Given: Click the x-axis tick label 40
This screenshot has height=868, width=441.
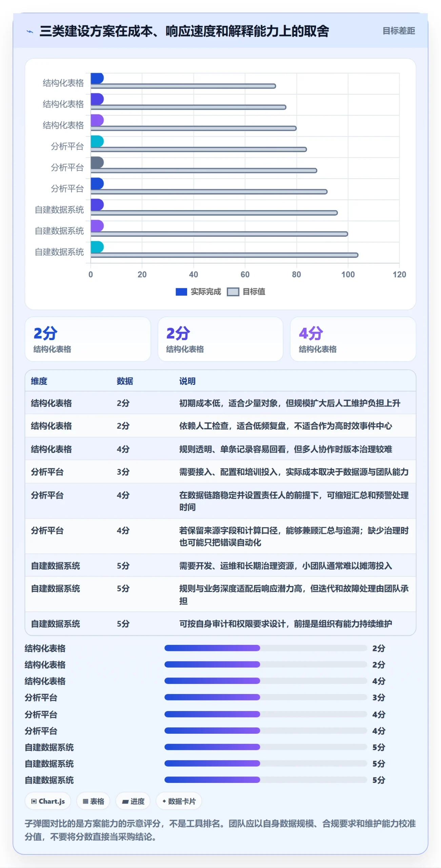Looking at the screenshot, I should coord(194,275).
